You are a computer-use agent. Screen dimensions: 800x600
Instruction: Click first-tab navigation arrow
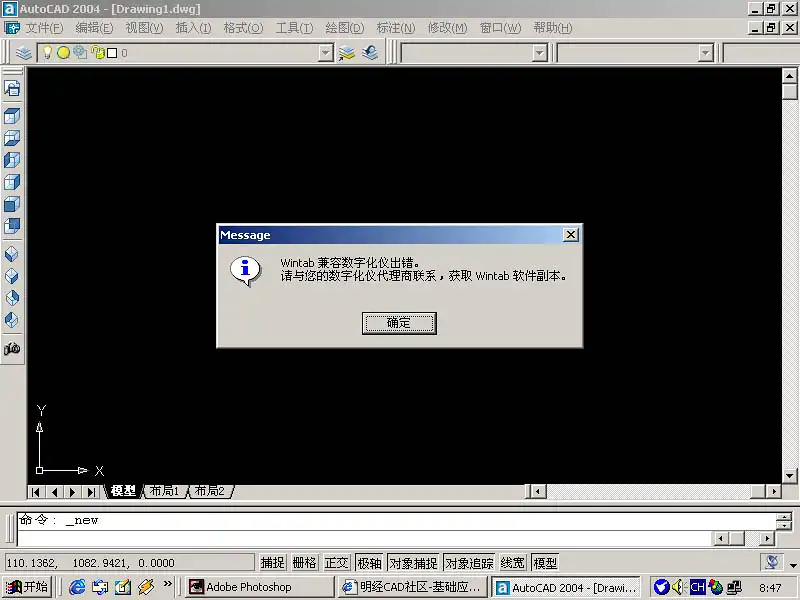pyautogui.click(x=35, y=492)
